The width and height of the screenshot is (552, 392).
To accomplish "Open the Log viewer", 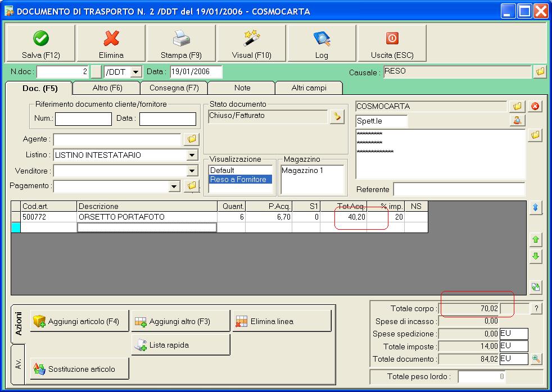I will 322,43.
